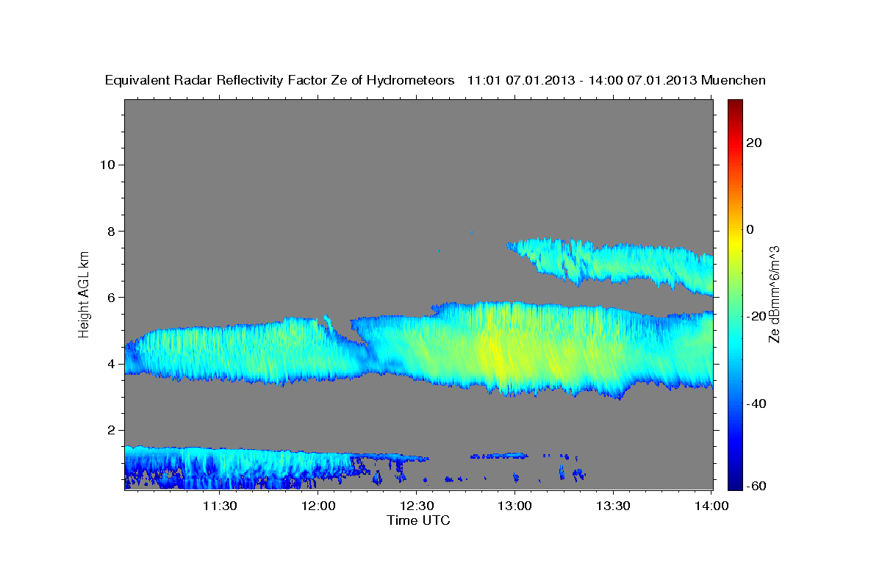Click the 13:30 time tick label
882x588 pixels.
613,506
